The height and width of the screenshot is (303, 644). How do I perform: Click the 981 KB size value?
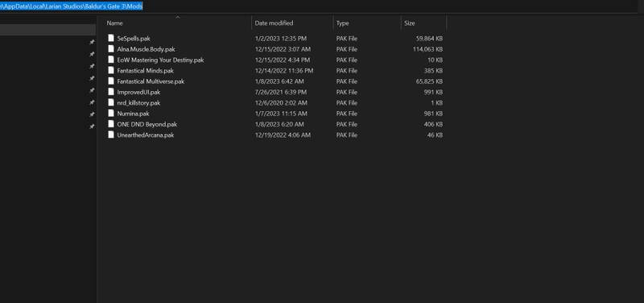click(433, 114)
